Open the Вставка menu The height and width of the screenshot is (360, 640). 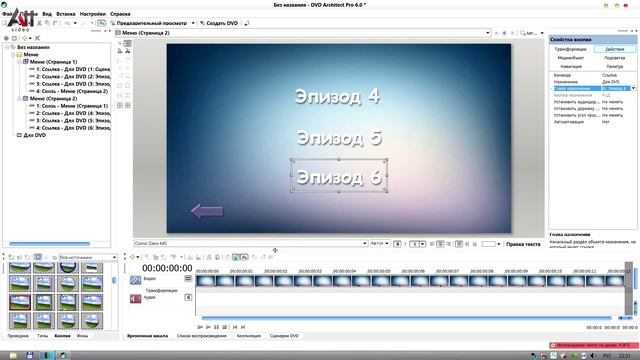click(x=66, y=14)
